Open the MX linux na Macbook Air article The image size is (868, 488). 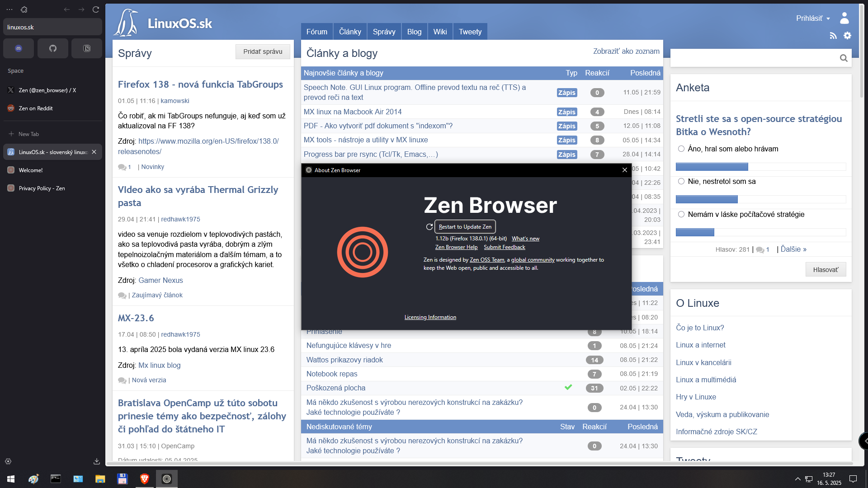coord(353,112)
